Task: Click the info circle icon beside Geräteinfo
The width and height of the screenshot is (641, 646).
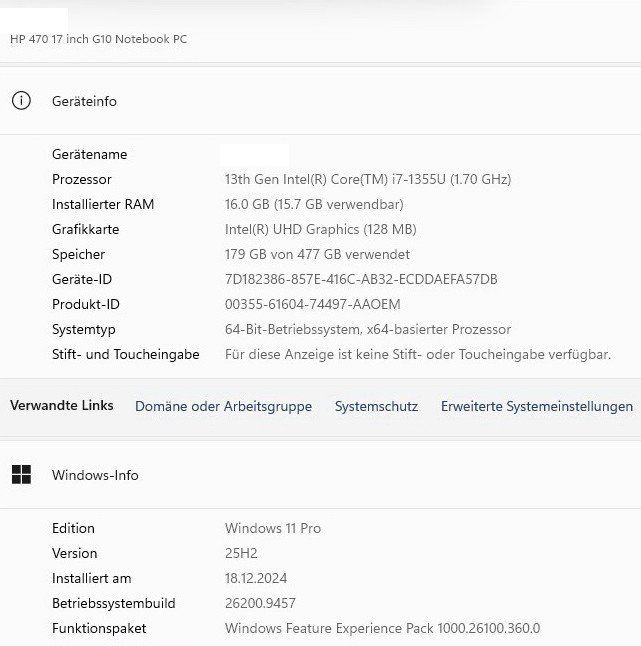Action: point(21,101)
